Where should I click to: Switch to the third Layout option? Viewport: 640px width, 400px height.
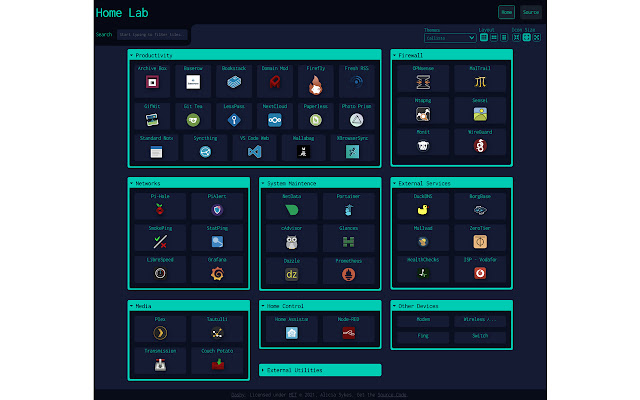point(504,38)
